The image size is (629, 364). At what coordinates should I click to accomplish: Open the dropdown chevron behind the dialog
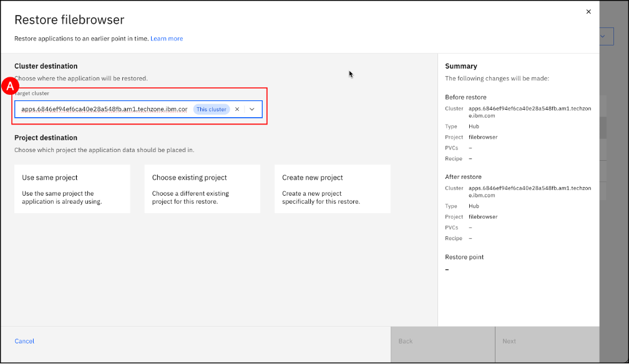pos(603,37)
